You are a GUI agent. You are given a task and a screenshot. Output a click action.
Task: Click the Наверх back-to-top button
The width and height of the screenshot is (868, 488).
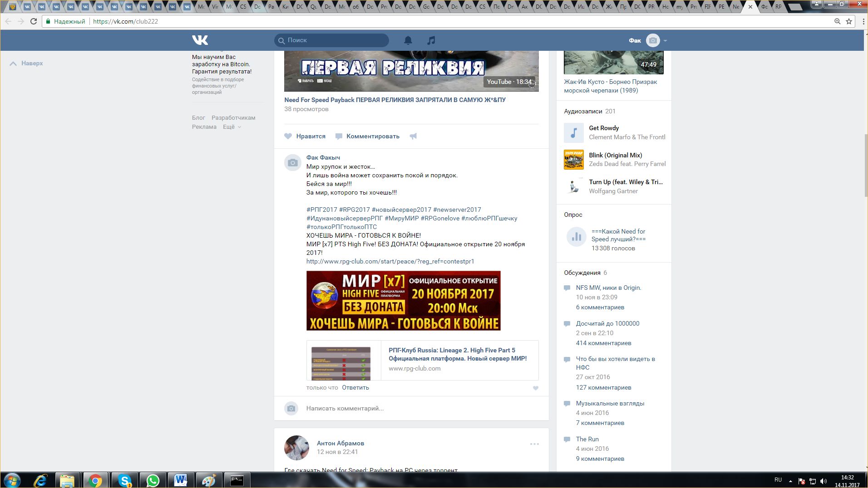click(x=27, y=63)
